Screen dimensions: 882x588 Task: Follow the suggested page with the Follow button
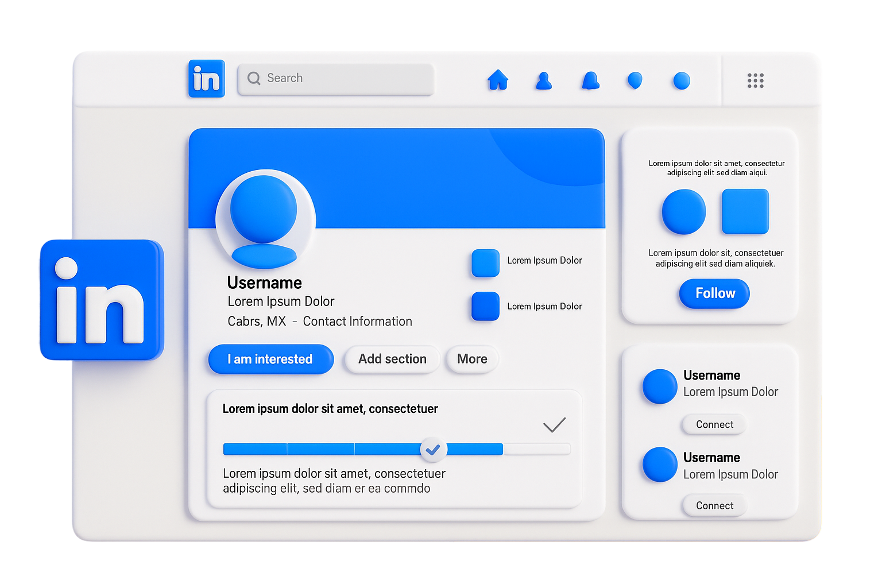point(714,293)
